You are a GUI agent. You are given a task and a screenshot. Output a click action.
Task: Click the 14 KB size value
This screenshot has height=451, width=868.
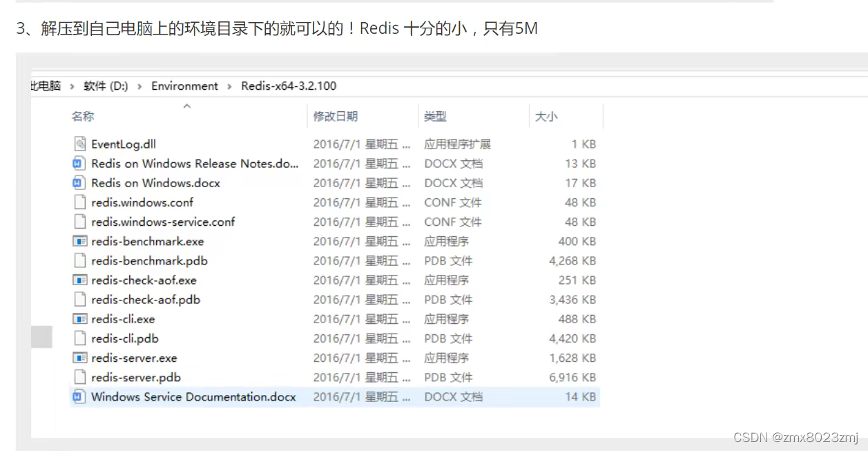coord(580,396)
